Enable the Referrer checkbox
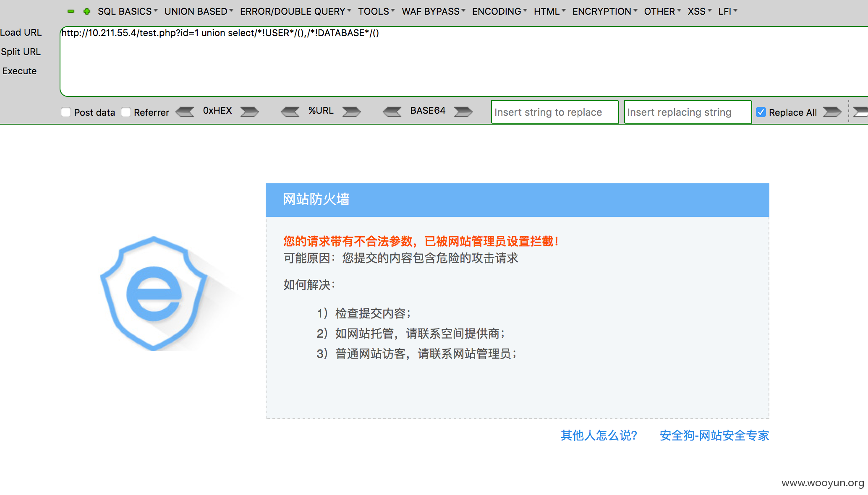The height and width of the screenshot is (495, 868). 126,112
